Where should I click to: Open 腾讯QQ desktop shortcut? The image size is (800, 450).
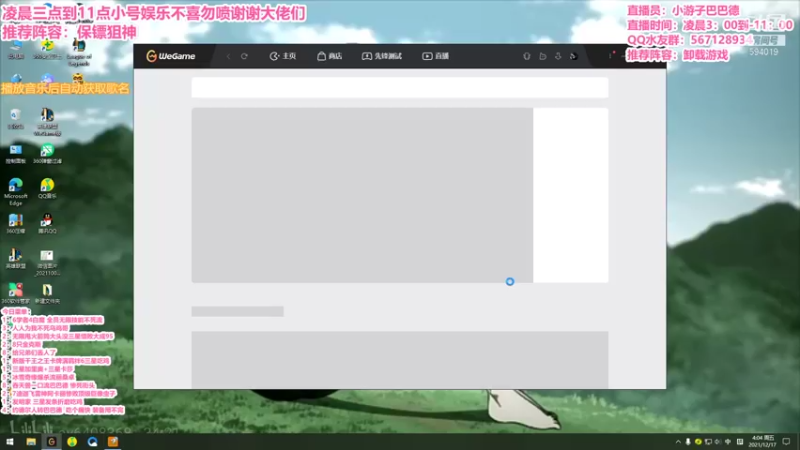coord(47,224)
